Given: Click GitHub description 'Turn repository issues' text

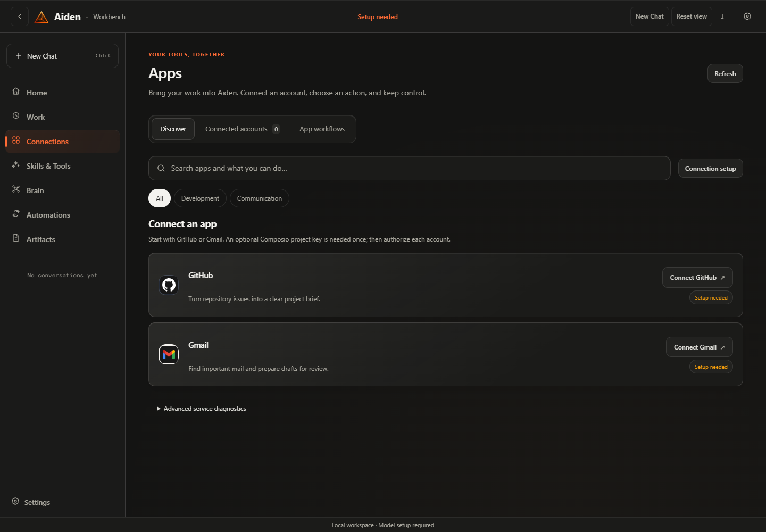Looking at the screenshot, I should coord(254,299).
